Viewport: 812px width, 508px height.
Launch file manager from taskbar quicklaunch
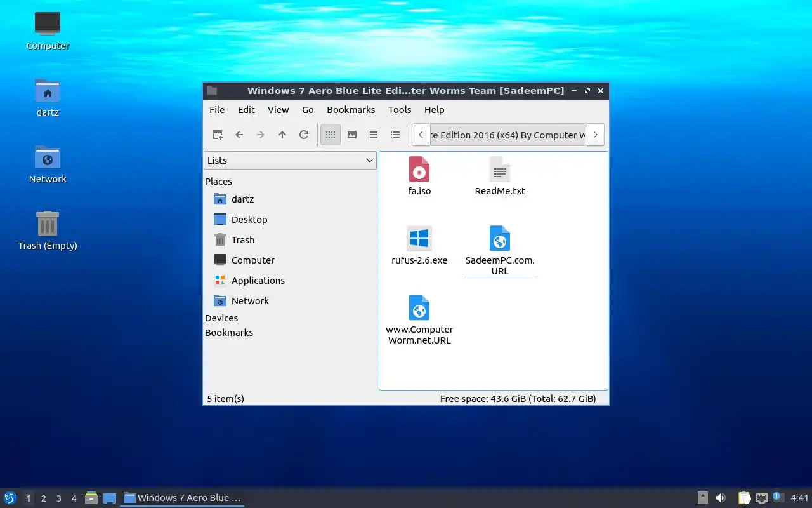click(x=91, y=498)
